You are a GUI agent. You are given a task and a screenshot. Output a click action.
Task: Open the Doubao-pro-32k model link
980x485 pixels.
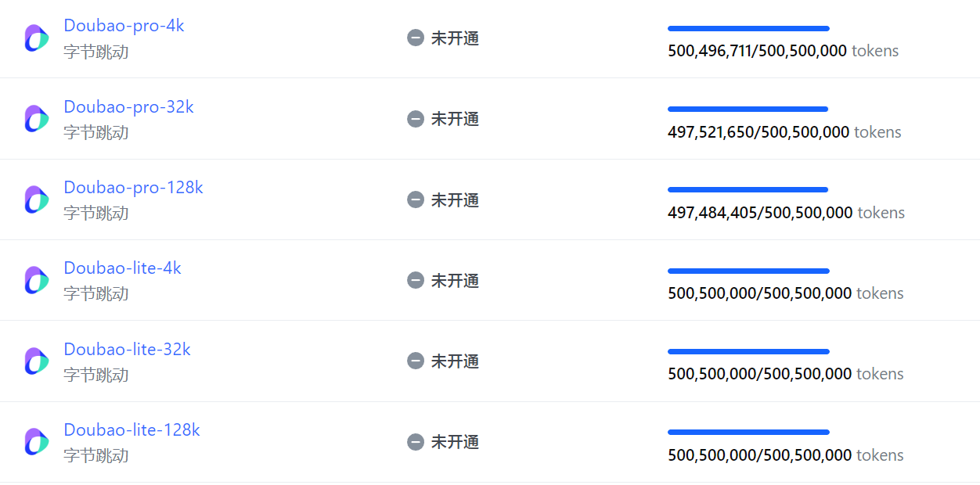[128, 106]
